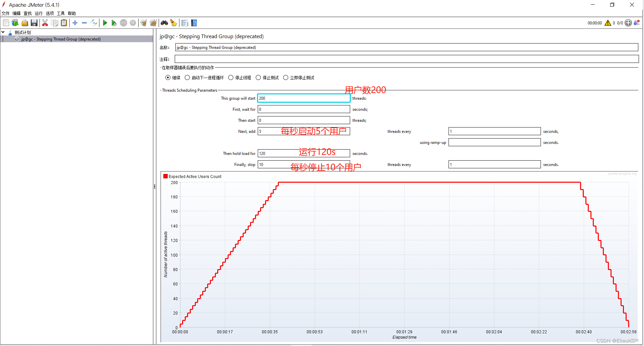Open the 工具 menu

[61, 13]
